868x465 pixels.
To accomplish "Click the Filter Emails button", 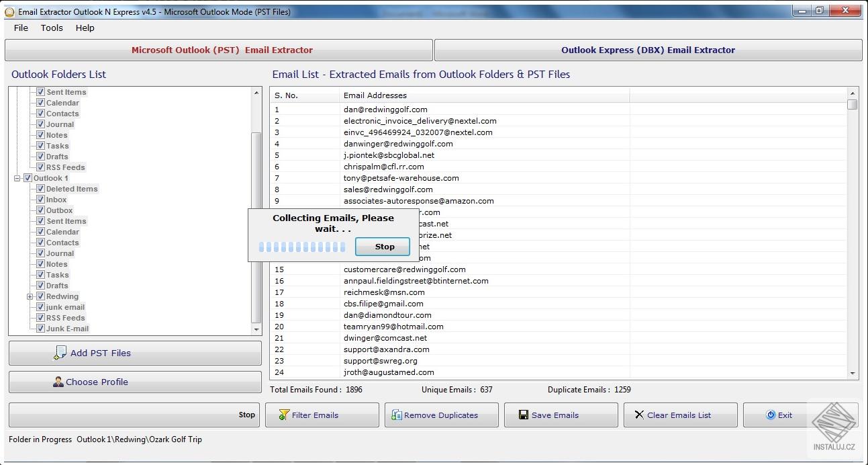I will coord(322,415).
